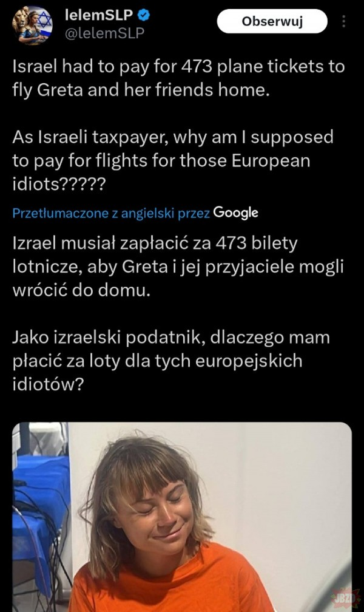Click the @lelemSLP handle
364x612 pixels.
point(104,33)
